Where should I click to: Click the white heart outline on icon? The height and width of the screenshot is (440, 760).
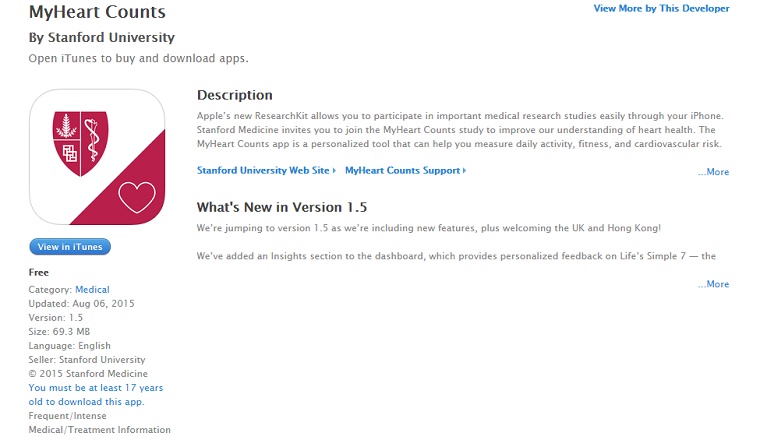pos(137,197)
